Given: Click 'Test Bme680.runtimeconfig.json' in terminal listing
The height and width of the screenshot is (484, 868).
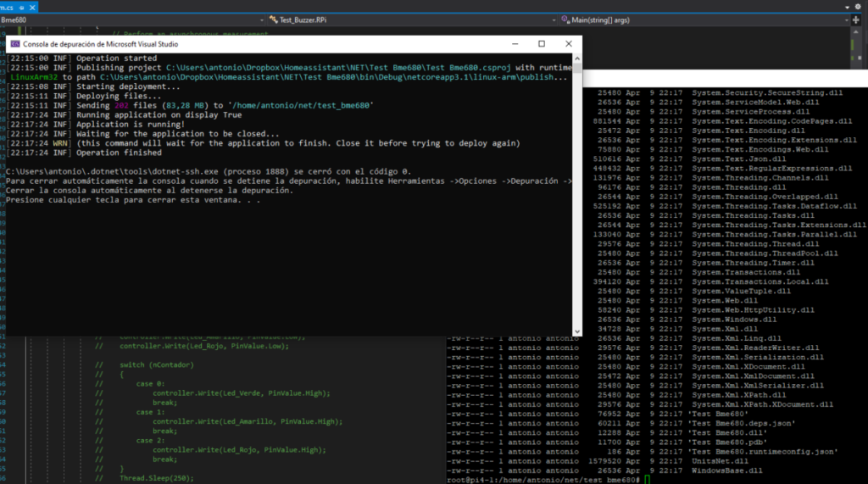Looking at the screenshot, I should 762,451.
